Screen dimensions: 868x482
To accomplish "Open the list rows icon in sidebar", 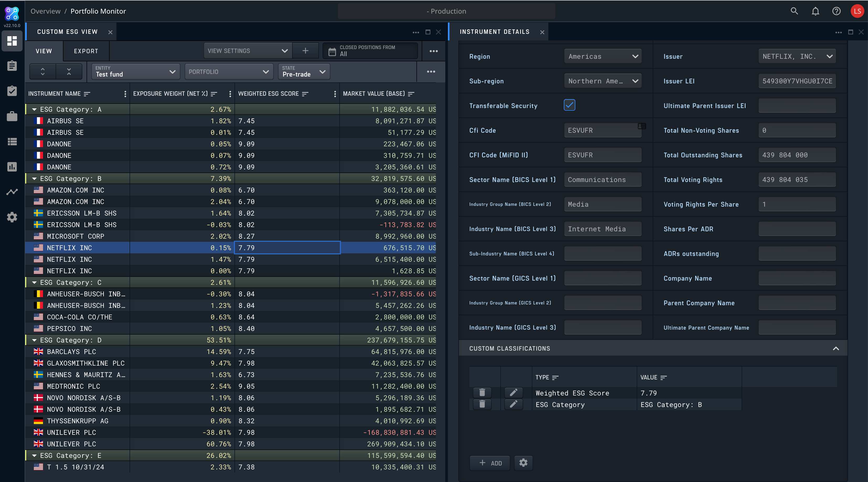I will 12,142.
